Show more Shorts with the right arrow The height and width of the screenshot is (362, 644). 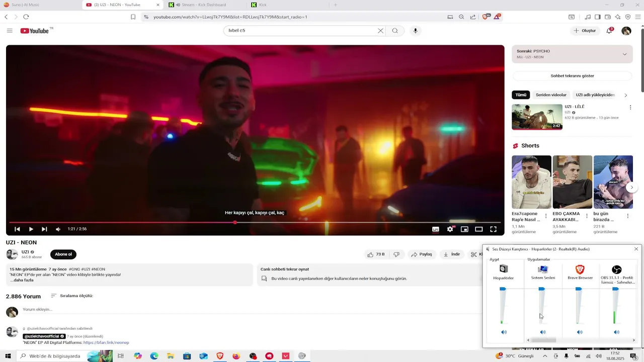632,188
